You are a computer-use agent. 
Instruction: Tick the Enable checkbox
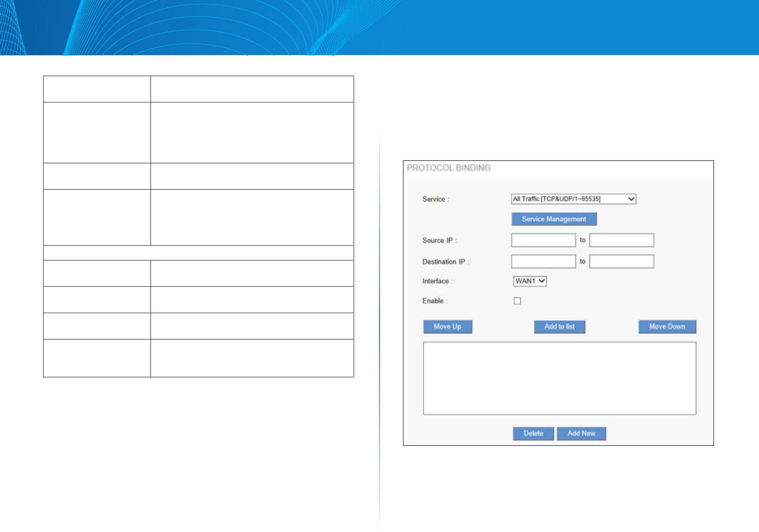point(517,301)
